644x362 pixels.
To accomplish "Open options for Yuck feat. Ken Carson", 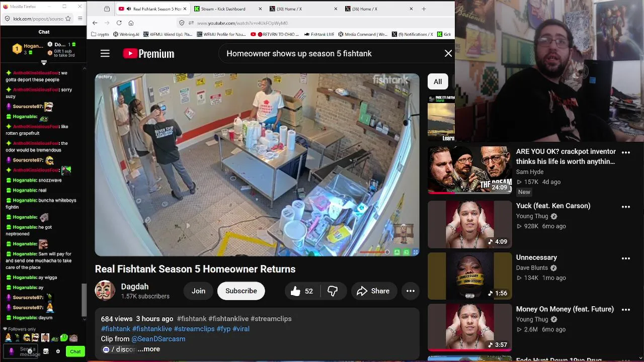I will click(x=626, y=207).
